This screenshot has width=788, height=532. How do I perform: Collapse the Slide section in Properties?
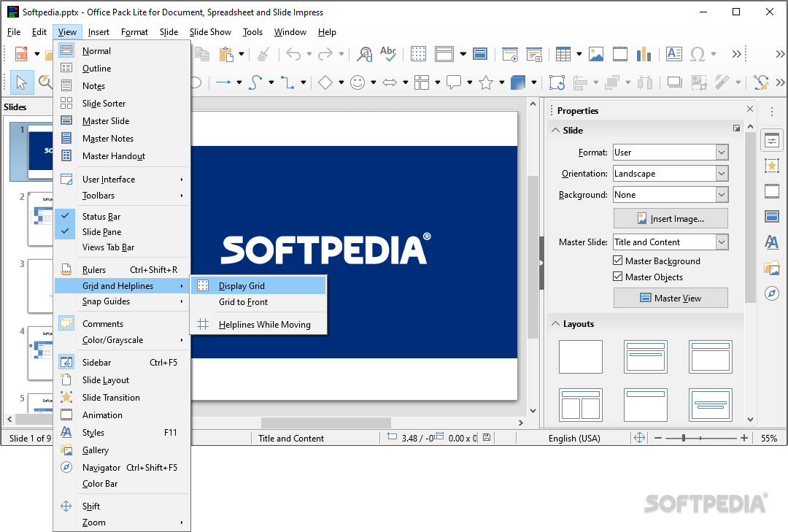[x=556, y=130]
